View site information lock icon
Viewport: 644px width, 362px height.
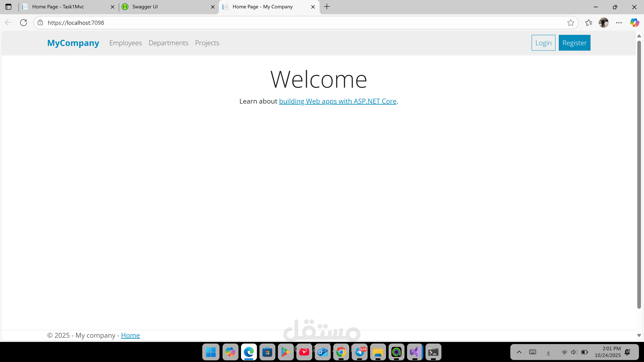pos(40,23)
